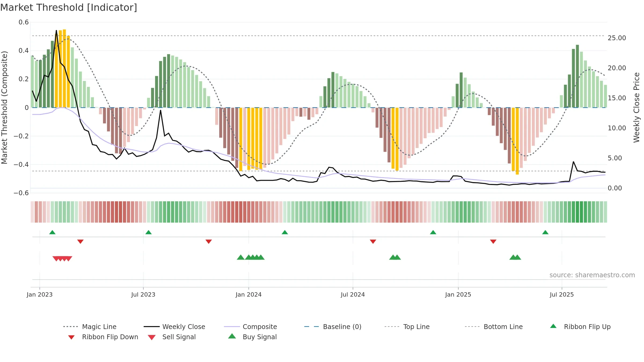644x362 pixels.
Task: Click the weekly close price peak in early 2023
Action: tap(56, 31)
